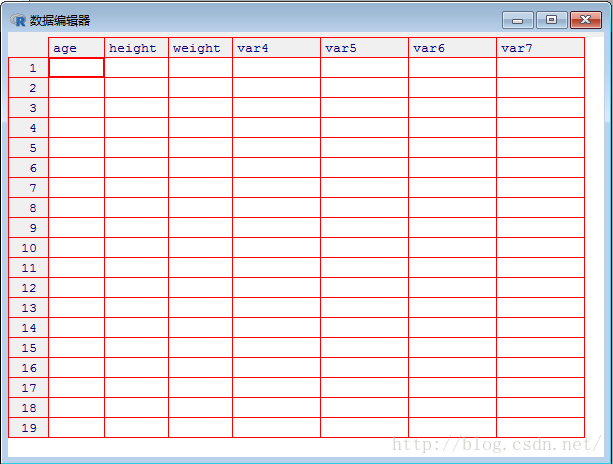The height and width of the screenshot is (464, 613).
Task: Select the age cell in row 13
Action: pos(76,308)
